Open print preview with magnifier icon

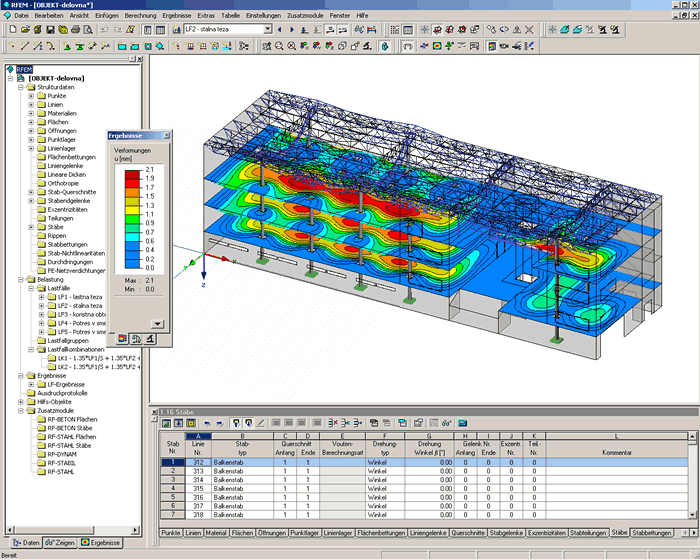(88, 29)
